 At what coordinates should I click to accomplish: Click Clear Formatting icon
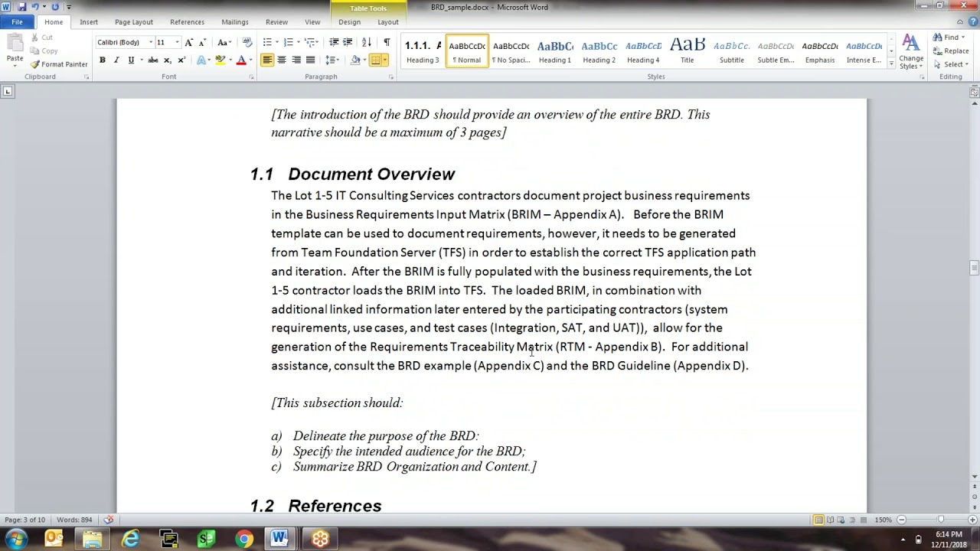coord(247,42)
